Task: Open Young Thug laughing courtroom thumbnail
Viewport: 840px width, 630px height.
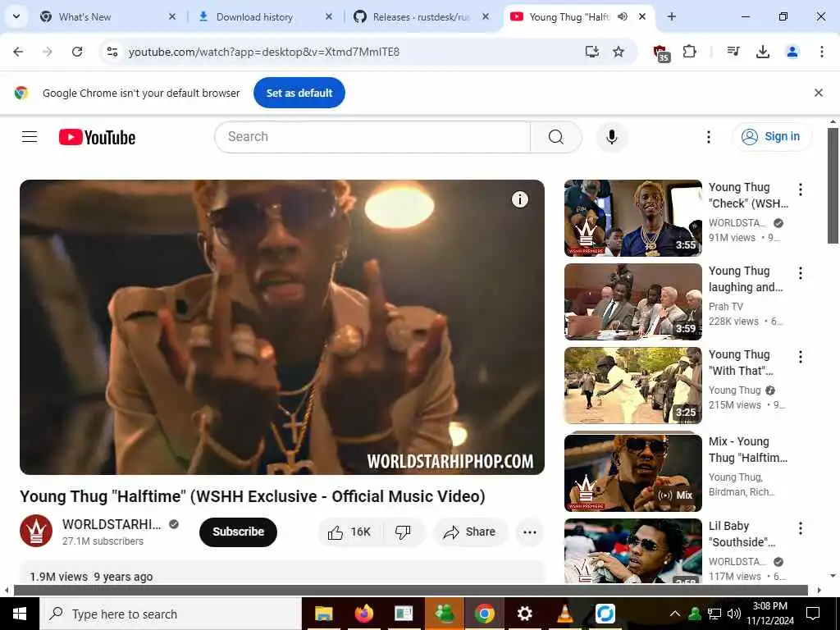Action: [632, 302]
